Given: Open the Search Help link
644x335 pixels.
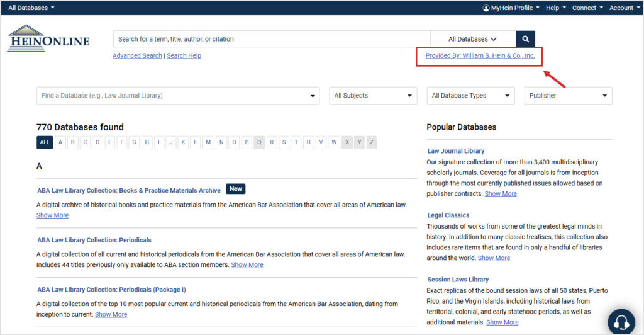Looking at the screenshot, I should coord(184,55).
